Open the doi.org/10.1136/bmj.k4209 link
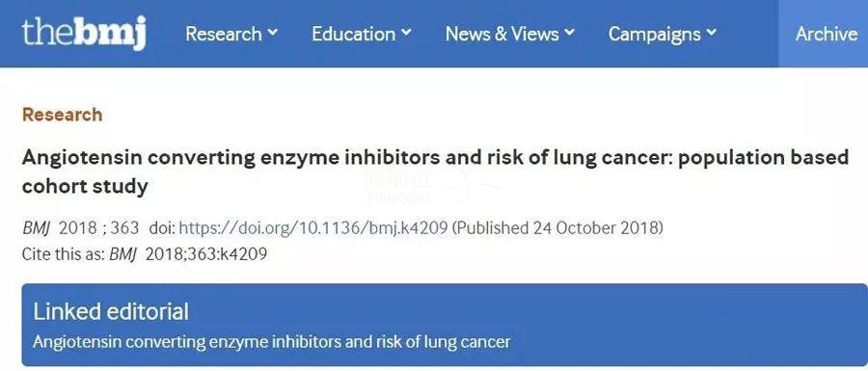The width and height of the screenshot is (868, 371). point(313,227)
